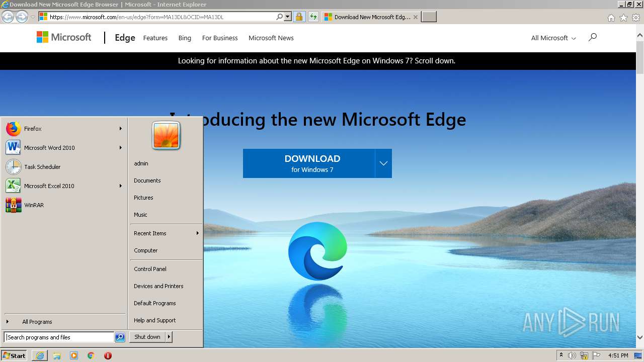Open Windows Explorer from the taskbar
Screen dimensions: 644x362
[x=57, y=355]
